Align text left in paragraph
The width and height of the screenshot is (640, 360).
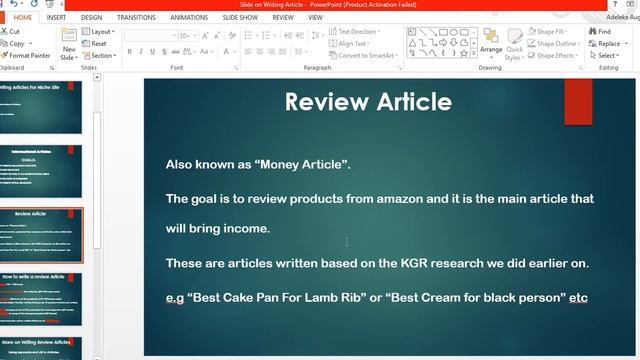click(248, 51)
